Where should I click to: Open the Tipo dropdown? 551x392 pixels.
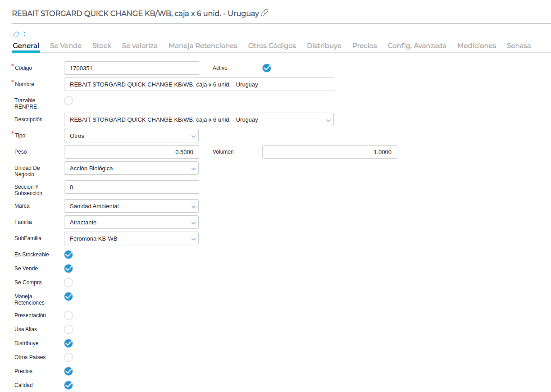131,136
